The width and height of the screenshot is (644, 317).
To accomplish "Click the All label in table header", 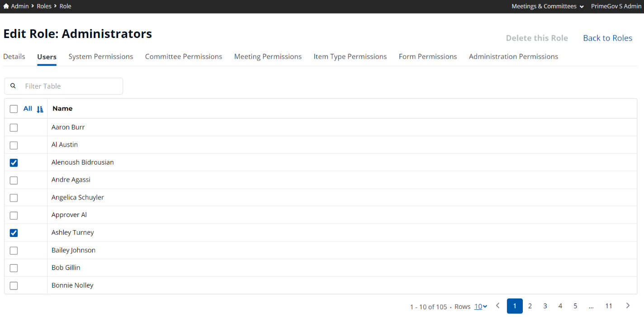I will [28, 109].
